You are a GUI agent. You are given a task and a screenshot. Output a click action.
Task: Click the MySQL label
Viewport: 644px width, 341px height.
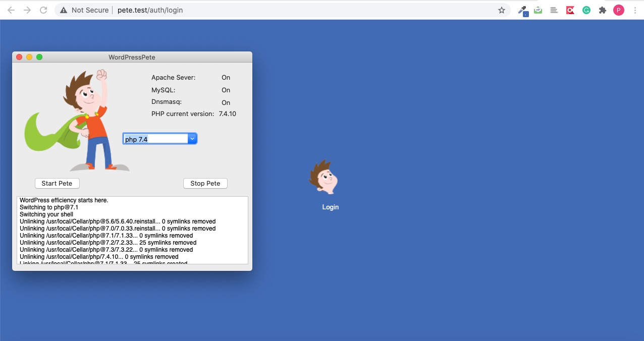(x=163, y=90)
